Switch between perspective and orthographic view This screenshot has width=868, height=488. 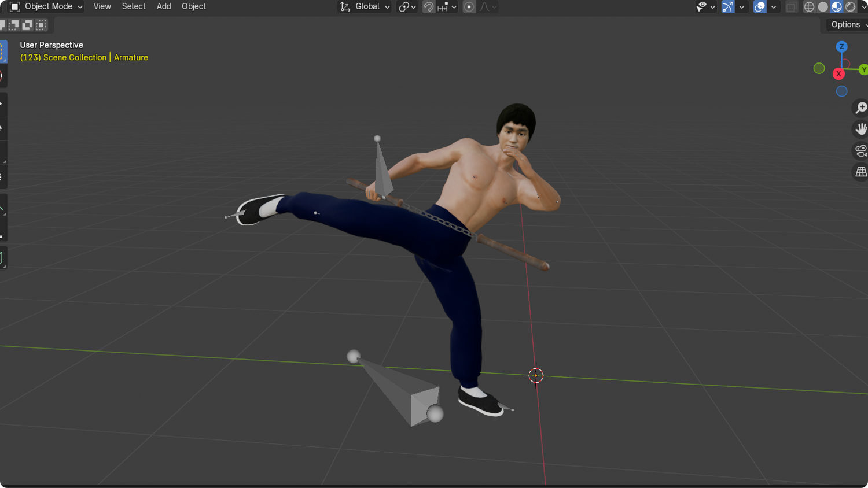click(861, 172)
